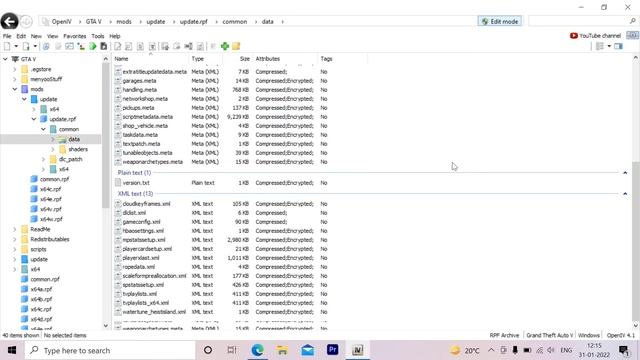Image resolution: width=640 pixels, height=360 pixels.
Task: Click the search magnifier icon in the search box
Action: 633,21
